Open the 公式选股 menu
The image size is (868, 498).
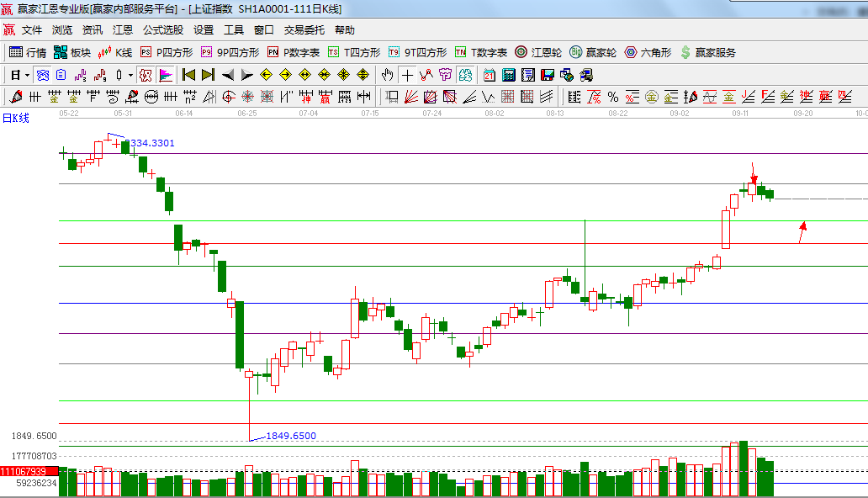coord(162,29)
